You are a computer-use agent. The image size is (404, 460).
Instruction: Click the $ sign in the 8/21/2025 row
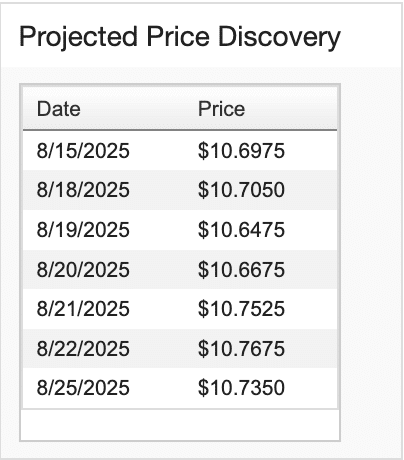[203, 309]
